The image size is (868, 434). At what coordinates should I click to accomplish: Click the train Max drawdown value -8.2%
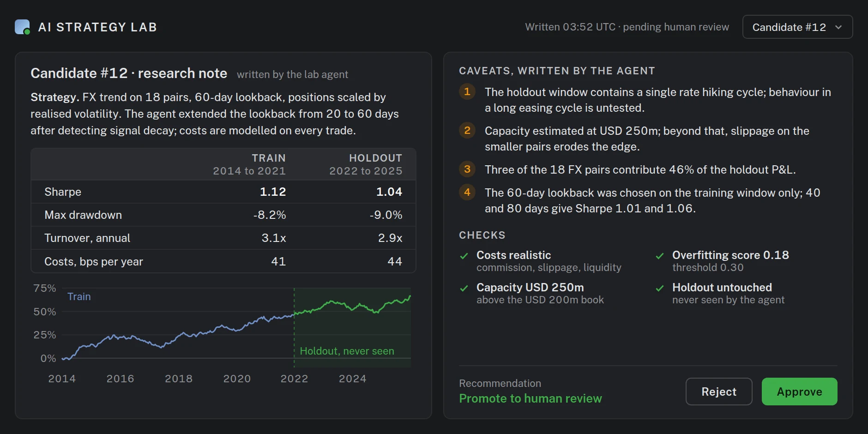click(270, 215)
